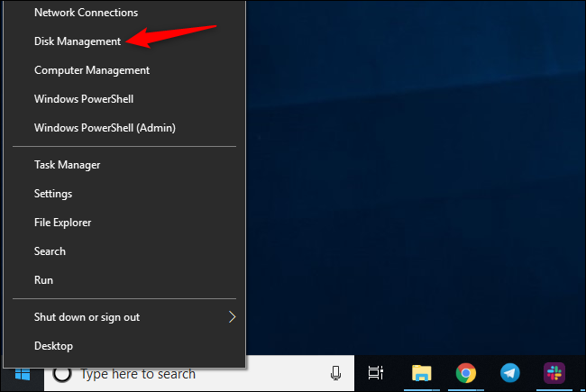
Task: Click the 'Type here to search' field
Action: tap(180, 373)
